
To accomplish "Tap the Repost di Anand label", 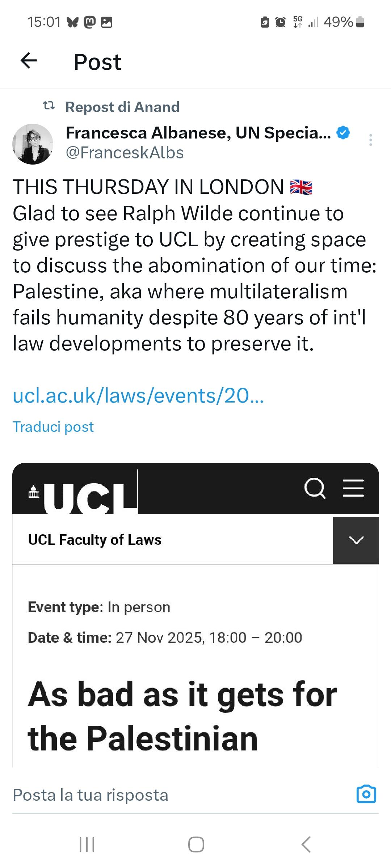I will [x=122, y=107].
